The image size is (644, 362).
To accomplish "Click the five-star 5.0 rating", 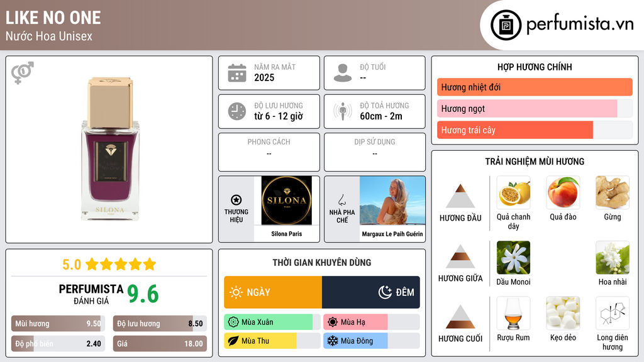I will tap(109, 265).
